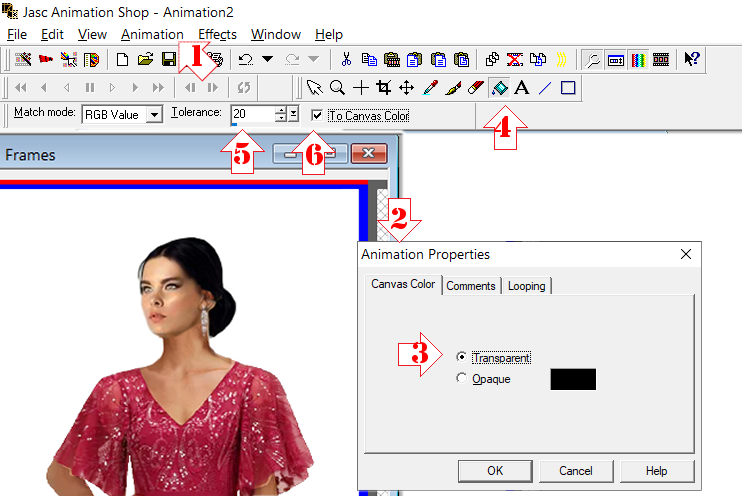This screenshot has height=496, width=742.
Task: Choose the Crop tool
Action: (x=384, y=88)
